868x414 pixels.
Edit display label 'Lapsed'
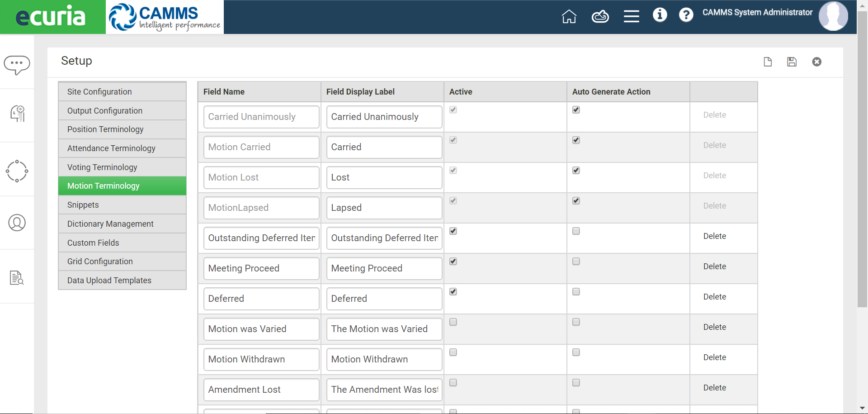pos(384,208)
